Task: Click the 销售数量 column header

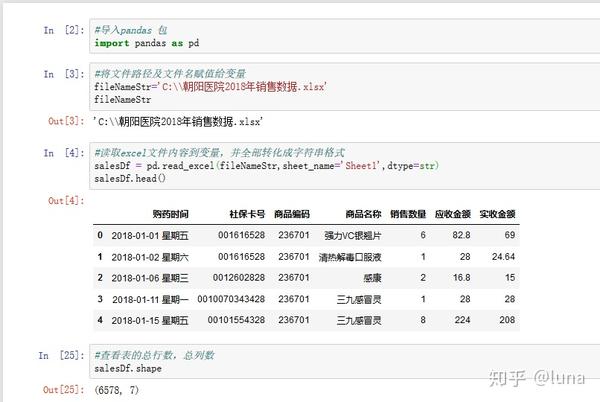Action: [408, 214]
